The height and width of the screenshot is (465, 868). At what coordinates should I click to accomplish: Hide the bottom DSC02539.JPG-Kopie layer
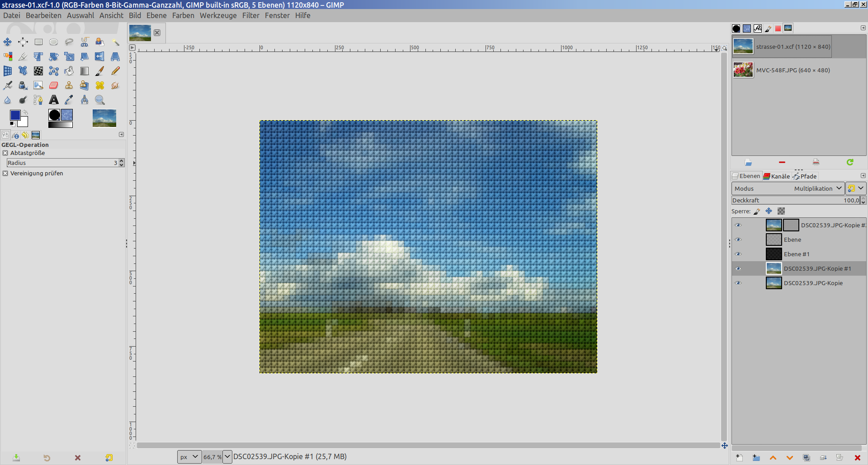[x=738, y=283]
